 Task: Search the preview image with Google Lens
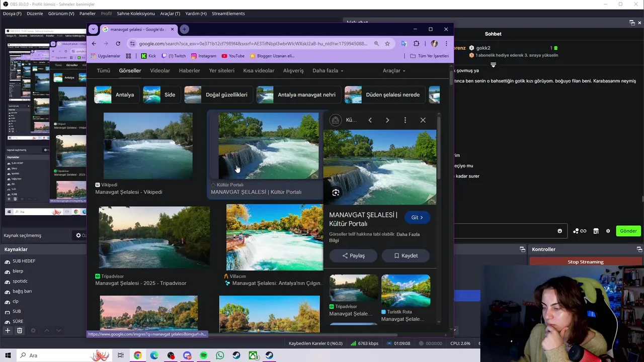[336, 193]
